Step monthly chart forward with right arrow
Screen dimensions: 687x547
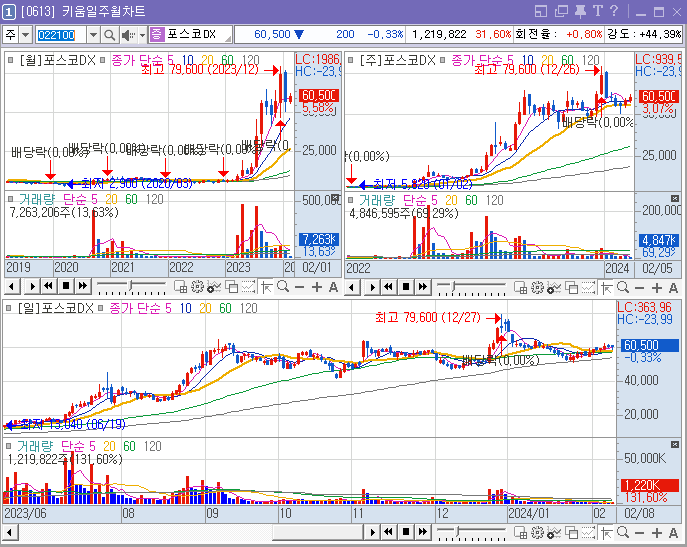(x=32, y=287)
